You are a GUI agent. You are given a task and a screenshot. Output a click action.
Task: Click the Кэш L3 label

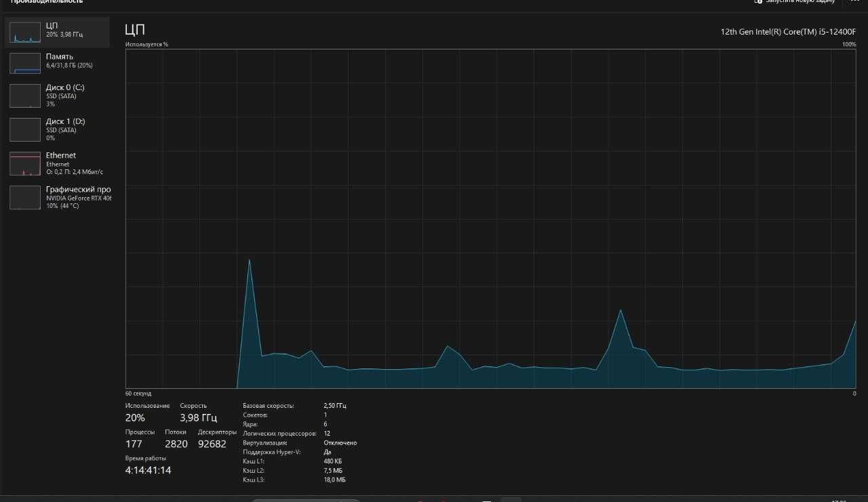click(x=254, y=480)
